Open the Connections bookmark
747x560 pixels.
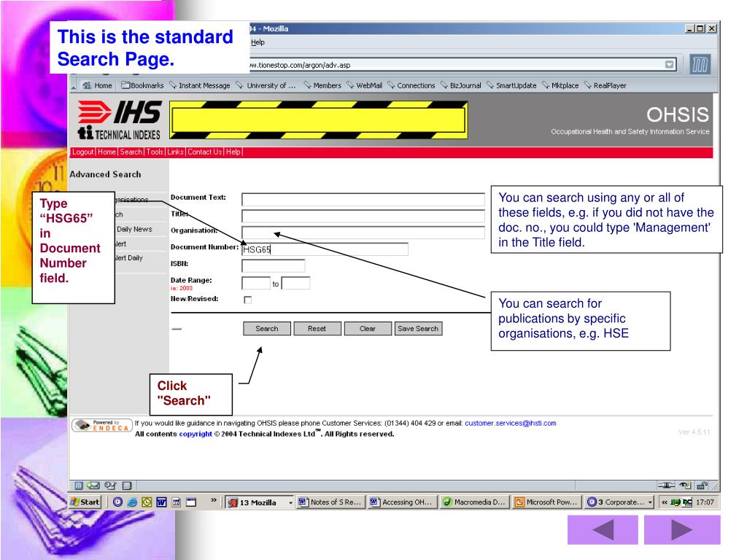click(x=411, y=85)
